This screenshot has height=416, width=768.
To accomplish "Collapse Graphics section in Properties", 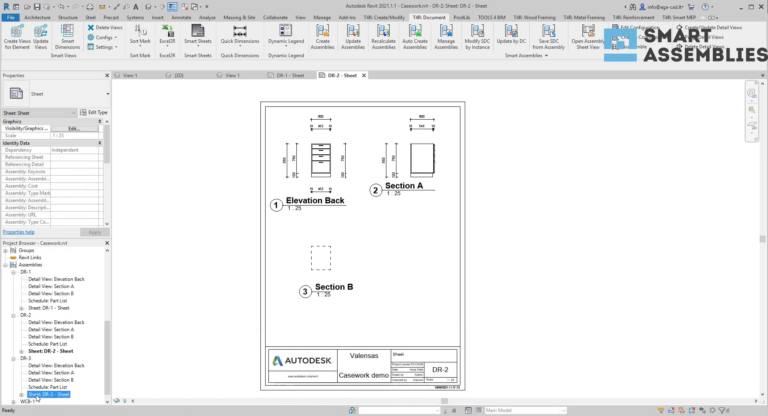I will click(x=100, y=122).
